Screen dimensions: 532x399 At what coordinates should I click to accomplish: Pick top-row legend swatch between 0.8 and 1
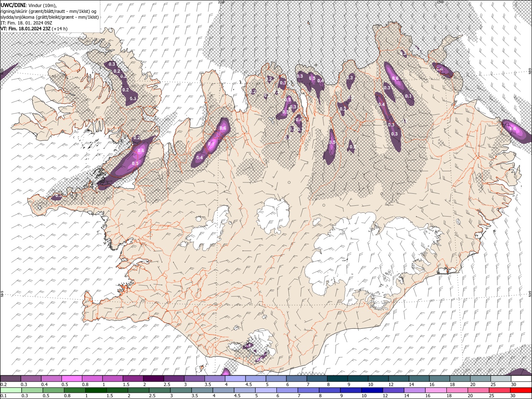92,379
